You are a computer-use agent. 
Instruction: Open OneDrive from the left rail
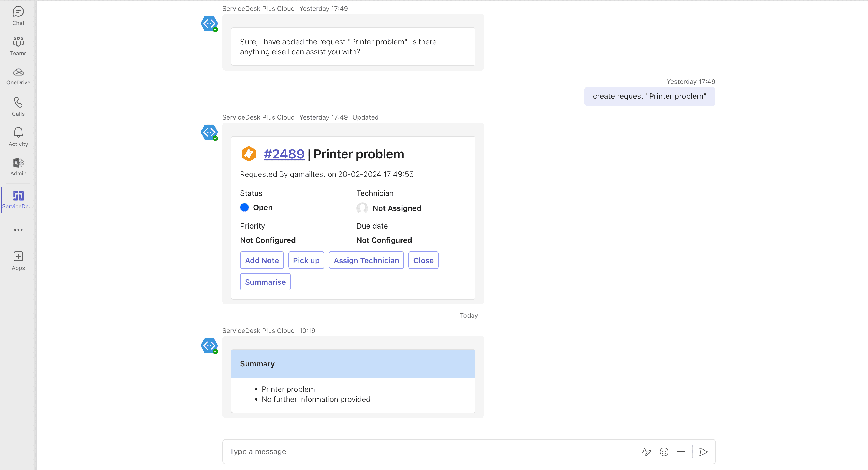click(18, 77)
